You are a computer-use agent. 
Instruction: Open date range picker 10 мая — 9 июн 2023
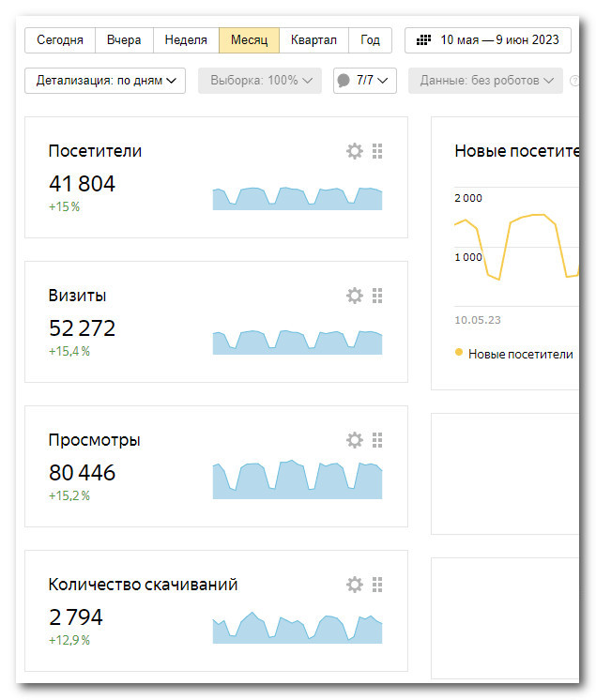click(x=488, y=40)
